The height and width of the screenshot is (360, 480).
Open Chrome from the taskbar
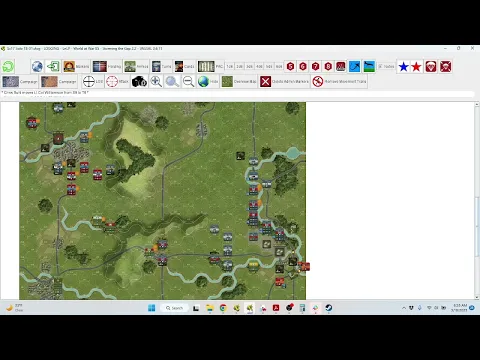pos(223,308)
